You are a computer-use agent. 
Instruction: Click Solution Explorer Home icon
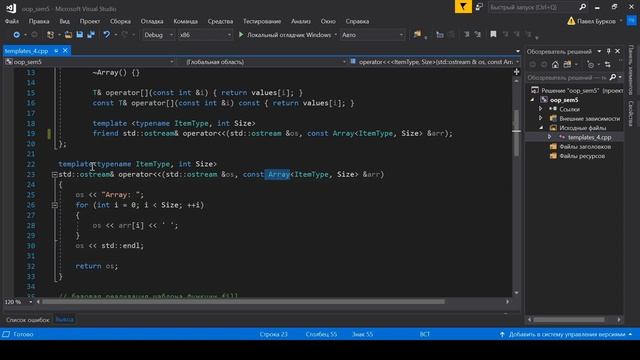(x=555, y=64)
